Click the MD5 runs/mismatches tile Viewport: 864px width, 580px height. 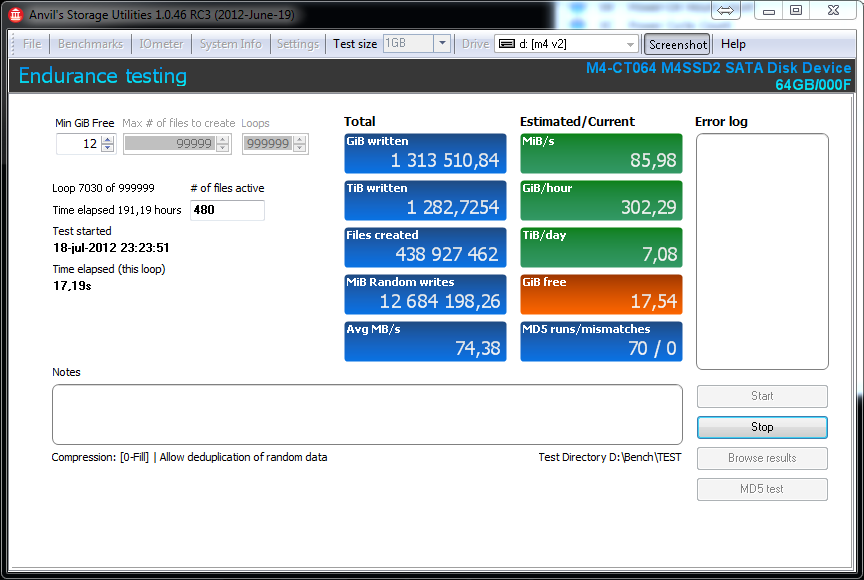click(x=601, y=342)
